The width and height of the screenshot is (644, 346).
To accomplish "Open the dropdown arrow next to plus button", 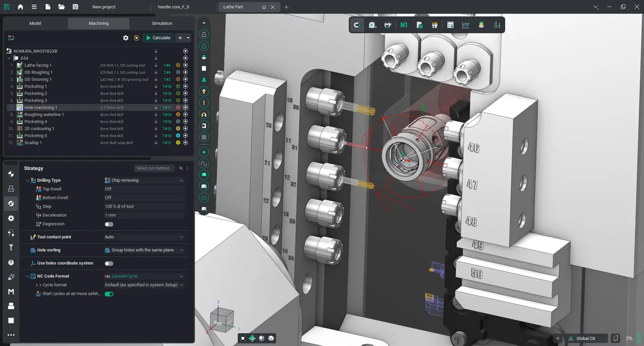I will click(188, 38).
